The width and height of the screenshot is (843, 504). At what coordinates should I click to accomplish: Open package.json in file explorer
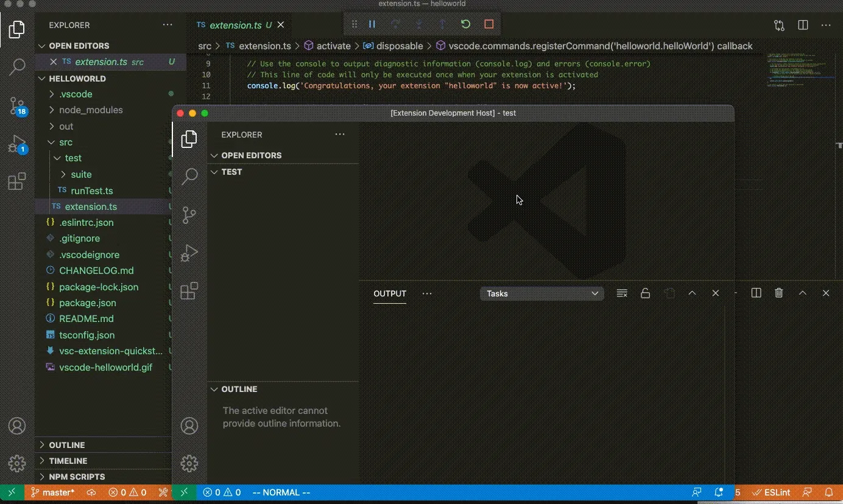[x=87, y=303]
